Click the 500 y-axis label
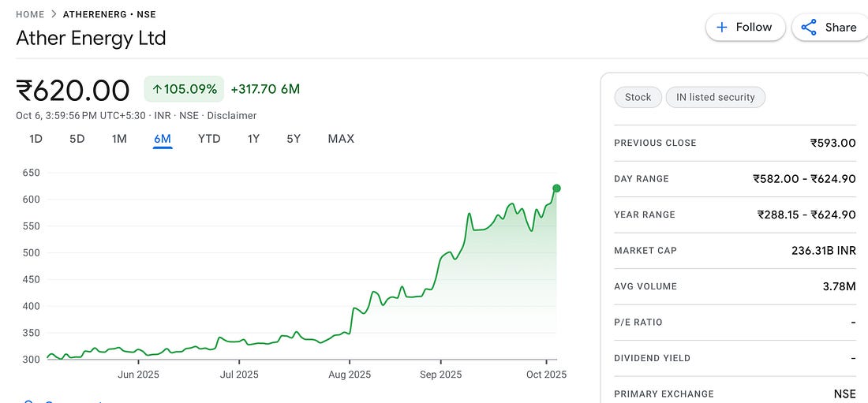Viewport: 868px width, 403px height. pos(32,253)
